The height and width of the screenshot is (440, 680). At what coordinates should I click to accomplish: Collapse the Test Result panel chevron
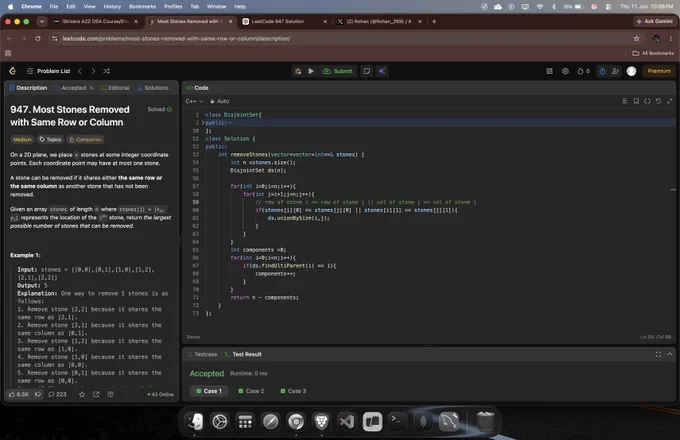[670, 354]
